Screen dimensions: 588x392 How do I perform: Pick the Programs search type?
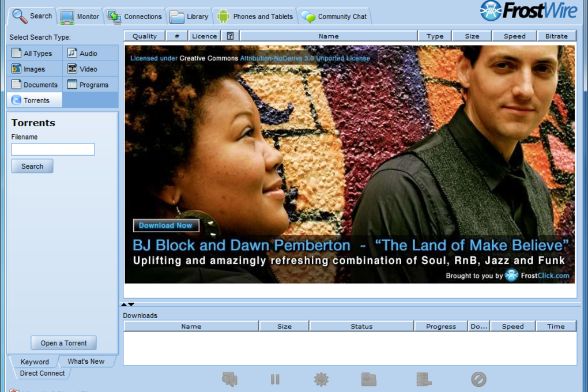coord(91,85)
